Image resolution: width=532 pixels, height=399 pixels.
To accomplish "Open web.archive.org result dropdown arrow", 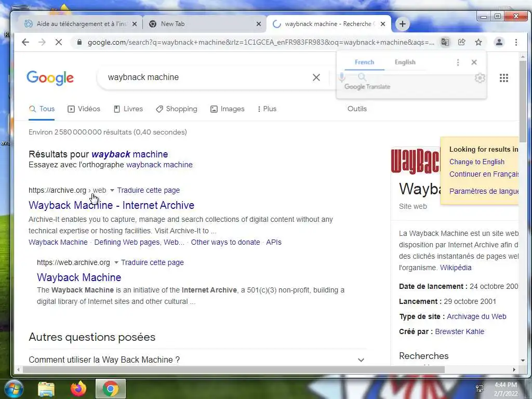I will 116,262.
